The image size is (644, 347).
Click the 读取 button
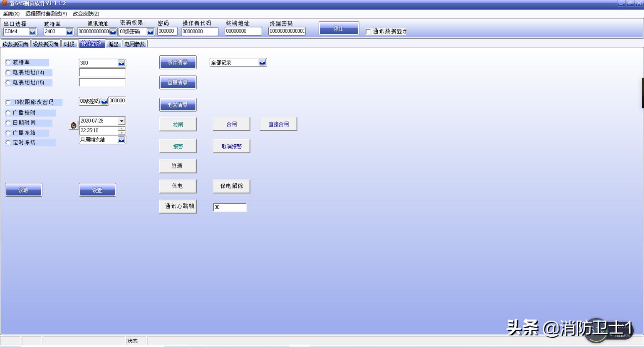[x=23, y=190]
